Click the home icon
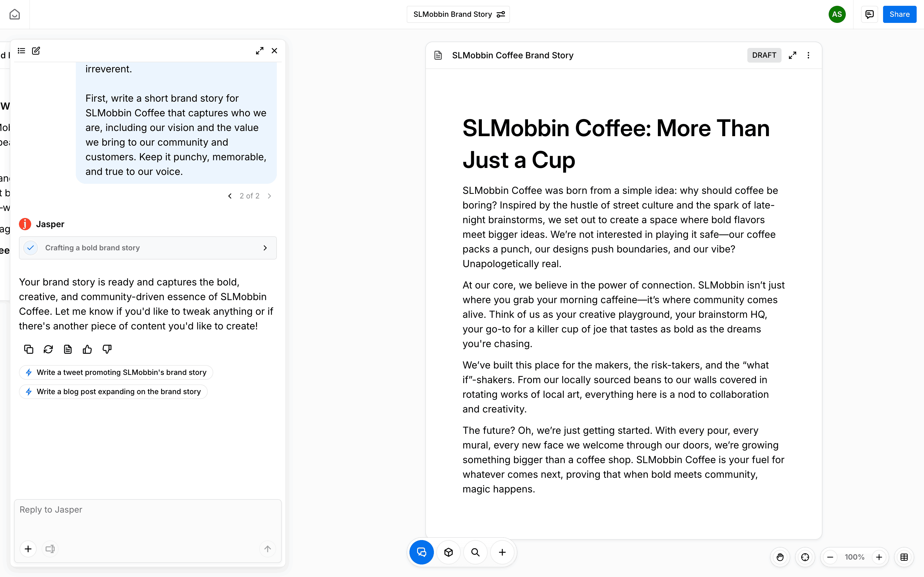 [x=14, y=15]
